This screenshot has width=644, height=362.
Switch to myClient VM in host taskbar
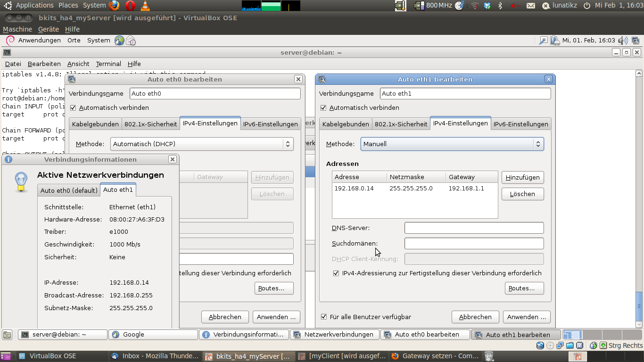pyautogui.click(x=343, y=356)
